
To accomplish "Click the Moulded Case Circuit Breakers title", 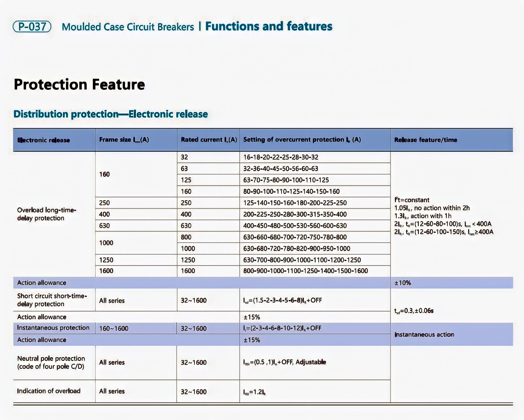I will point(128,27).
